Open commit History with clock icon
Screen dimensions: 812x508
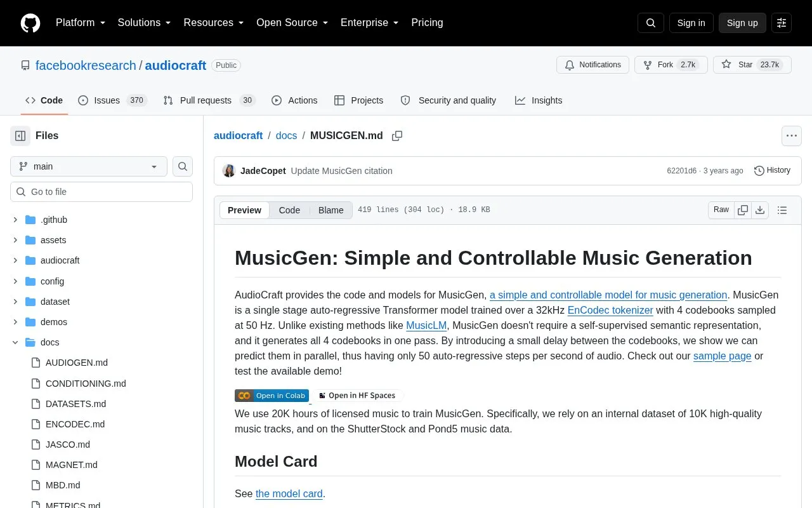point(772,171)
